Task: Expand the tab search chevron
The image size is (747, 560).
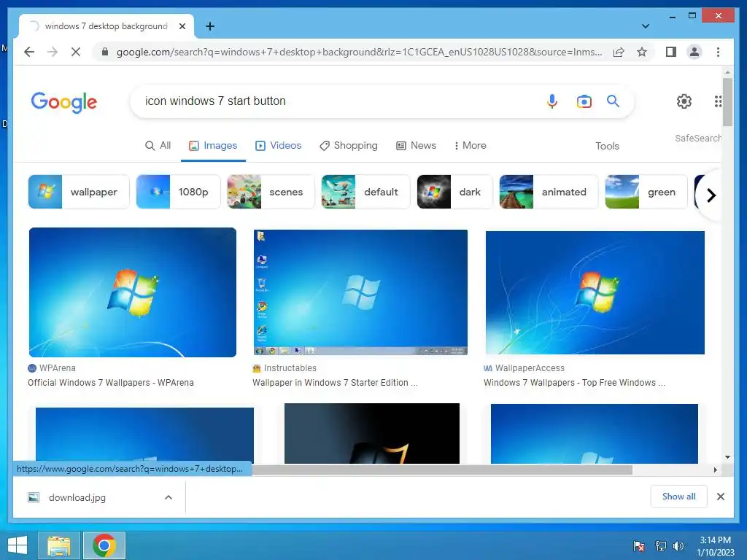Action: [646, 26]
